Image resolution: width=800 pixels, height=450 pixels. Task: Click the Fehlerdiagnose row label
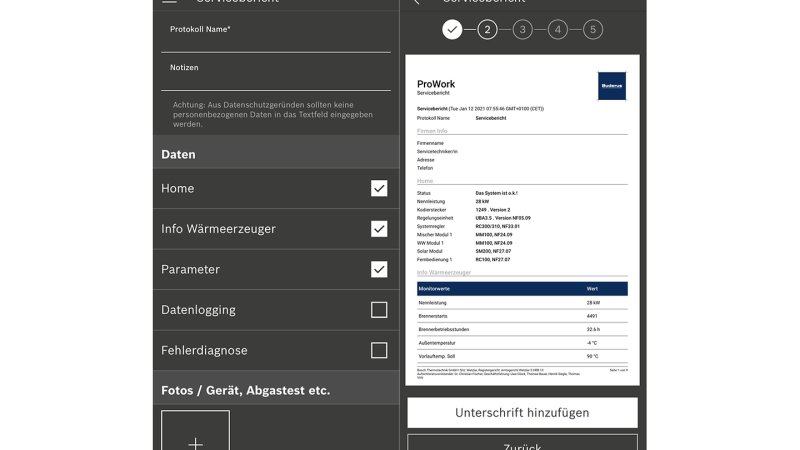(x=204, y=350)
